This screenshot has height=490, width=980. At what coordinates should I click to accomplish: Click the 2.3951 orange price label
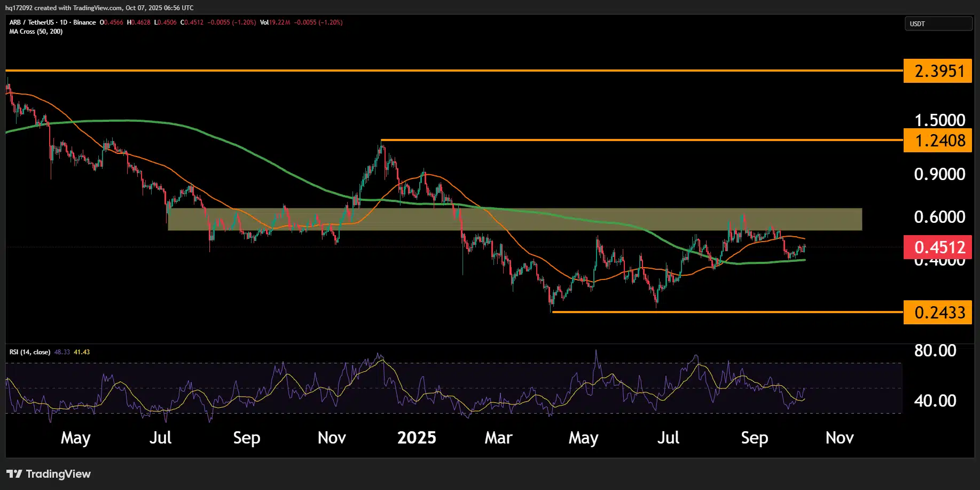pyautogui.click(x=937, y=71)
